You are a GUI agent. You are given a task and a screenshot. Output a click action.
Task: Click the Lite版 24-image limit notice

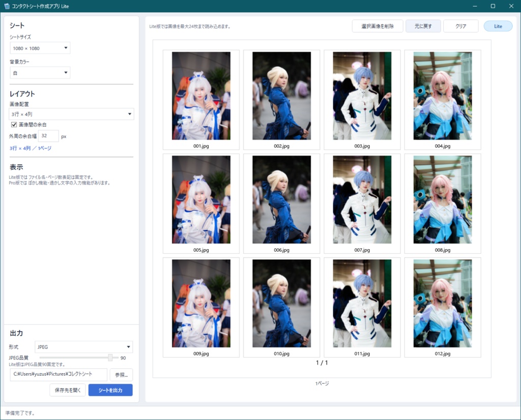coord(190,26)
